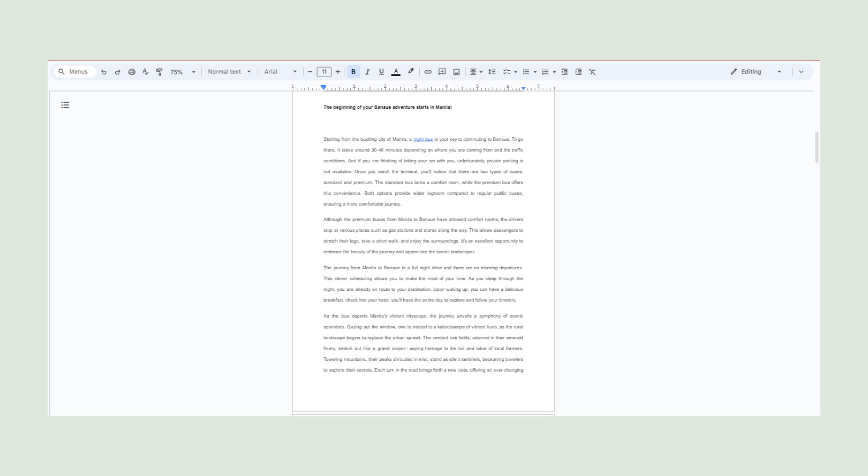Expand the checklist options arrow
This screenshot has height=476, width=868.
[x=516, y=72]
